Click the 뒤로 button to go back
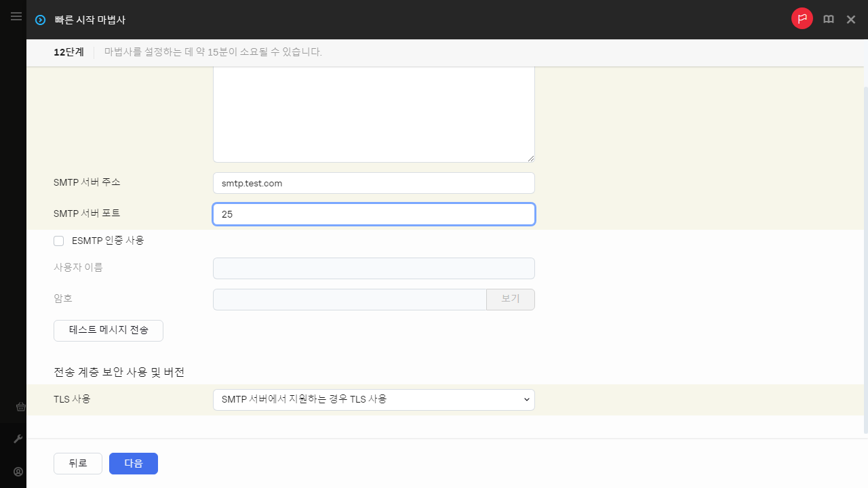Viewport: 868px width, 488px height. (77, 464)
